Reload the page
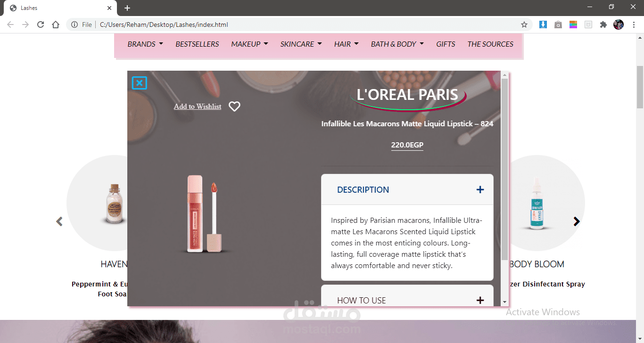The width and height of the screenshot is (644, 343). [x=41, y=24]
